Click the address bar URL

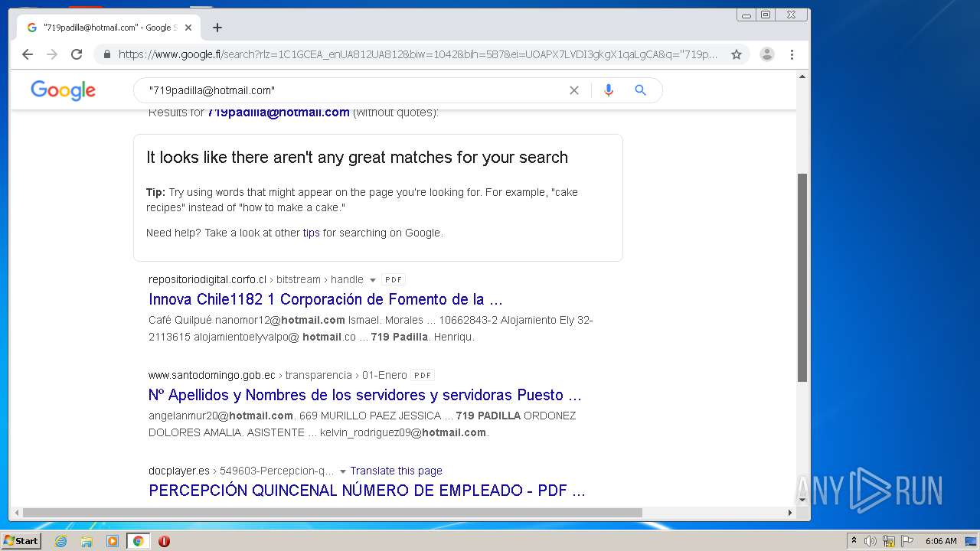(418, 54)
